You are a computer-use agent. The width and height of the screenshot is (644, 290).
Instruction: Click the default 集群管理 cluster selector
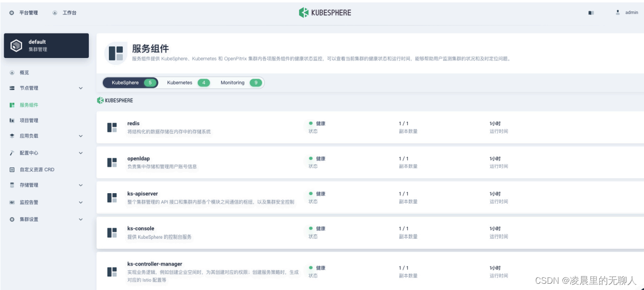47,46
